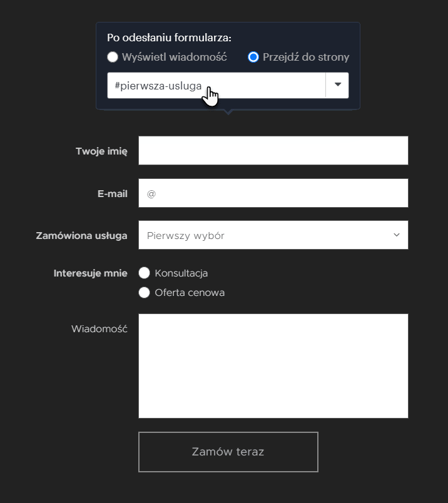The height and width of the screenshot is (503, 448).
Task: Click the Przejdź do strony label text
Action: pyautogui.click(x=306, y=57)
